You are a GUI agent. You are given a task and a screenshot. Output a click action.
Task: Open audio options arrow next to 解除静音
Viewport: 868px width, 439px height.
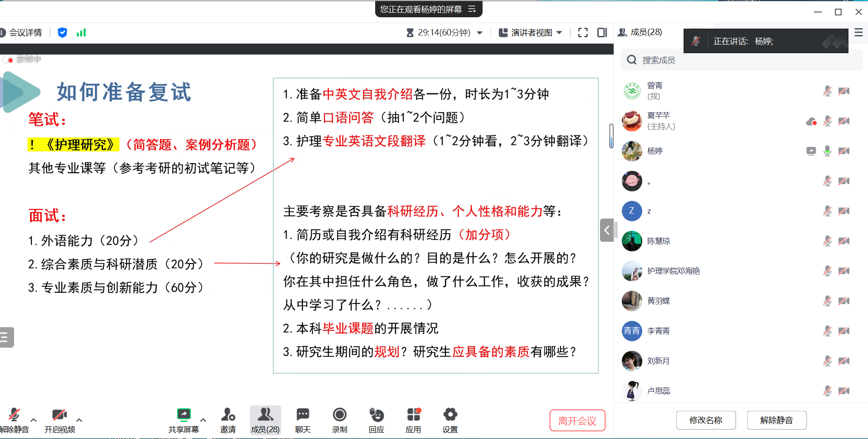tap(34, 420)
